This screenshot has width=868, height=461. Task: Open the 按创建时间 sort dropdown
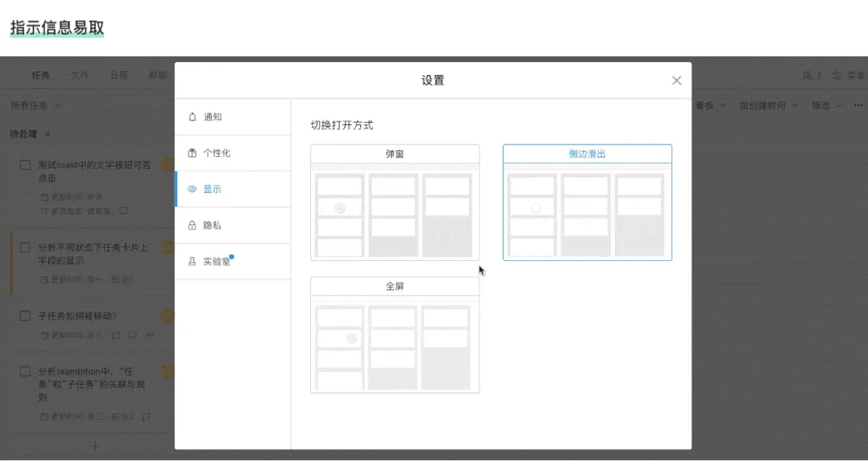point(768,105)
